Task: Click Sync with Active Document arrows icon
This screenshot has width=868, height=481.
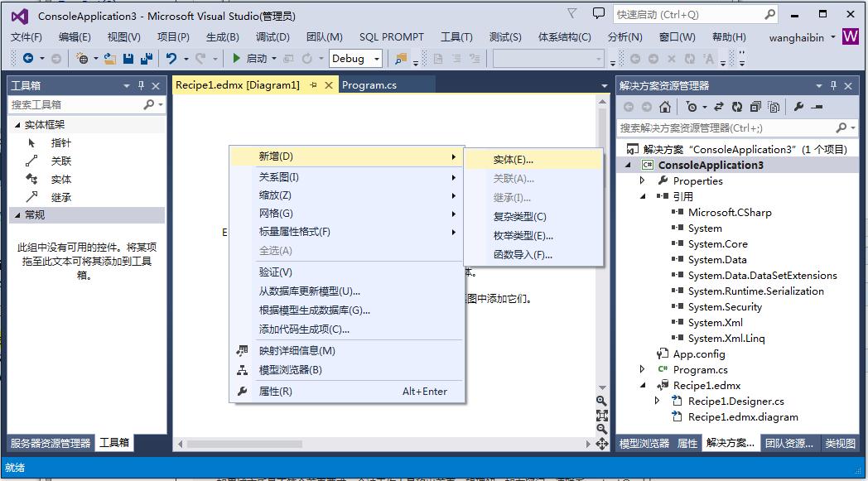Action: coord(719,107)
